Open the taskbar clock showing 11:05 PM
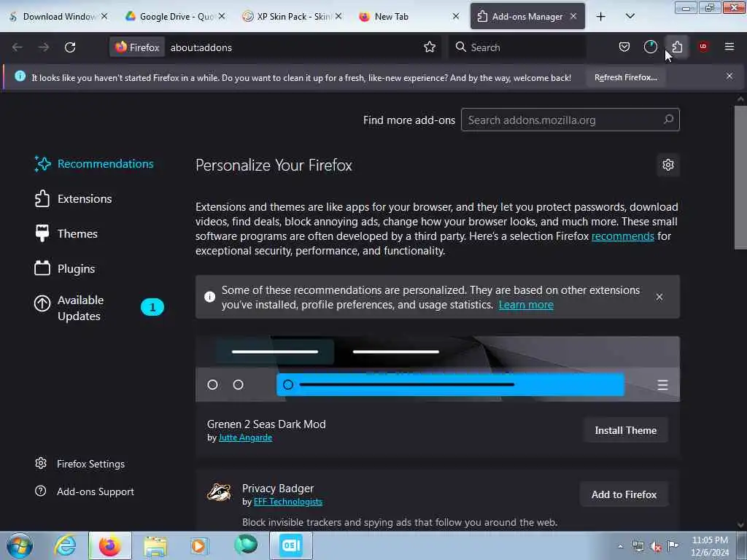This screenshot has width=747, height=560. 710,545
